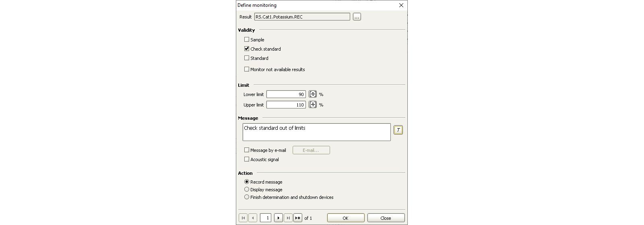Jump to the last monitoring record
Image resolution: width=644 pixels, height=225 pixels.
(288, 218)
